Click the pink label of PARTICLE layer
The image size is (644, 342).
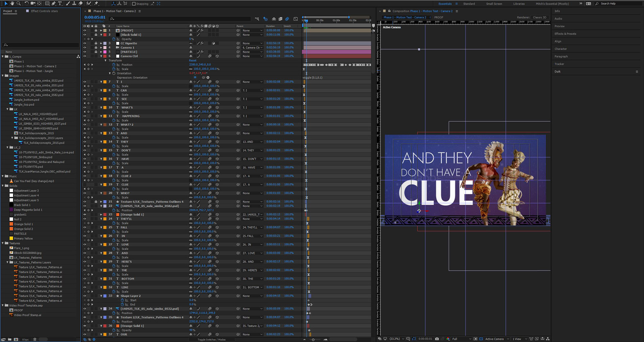pyautogui.click(x=105, y=52)
